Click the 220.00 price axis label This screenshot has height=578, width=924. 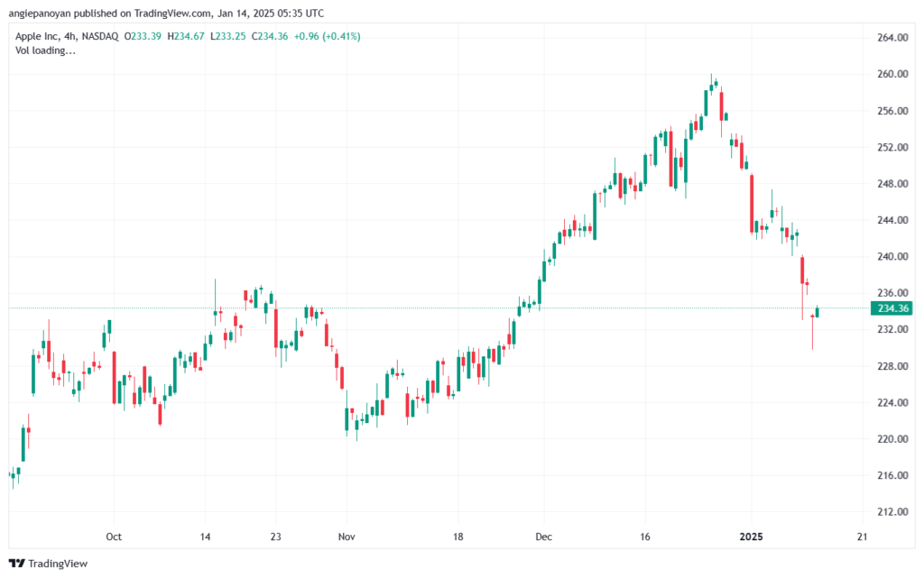tap(892, 439)
